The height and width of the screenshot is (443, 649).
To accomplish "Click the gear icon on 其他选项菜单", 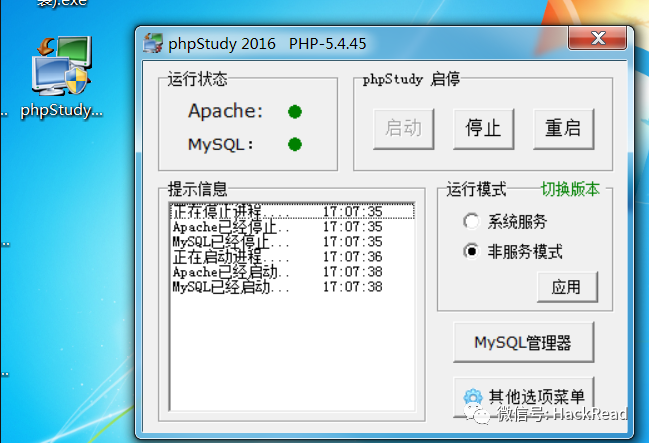I will (473, 397).
